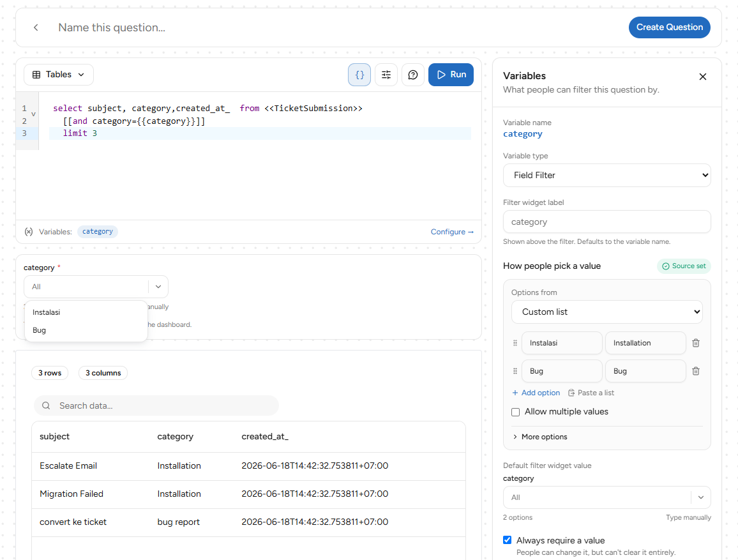Open the help question mark icon
Screen dimensions: 738x560
tap(413, 75)
